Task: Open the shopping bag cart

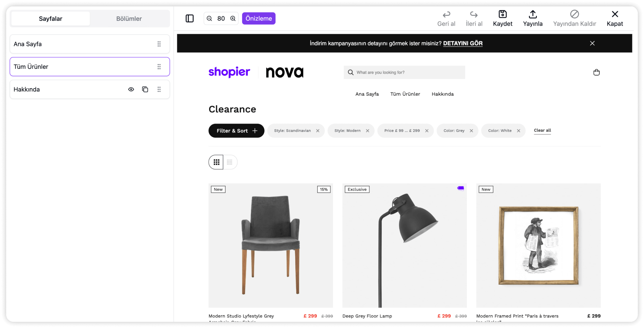Action: click(x=596, y=72)
